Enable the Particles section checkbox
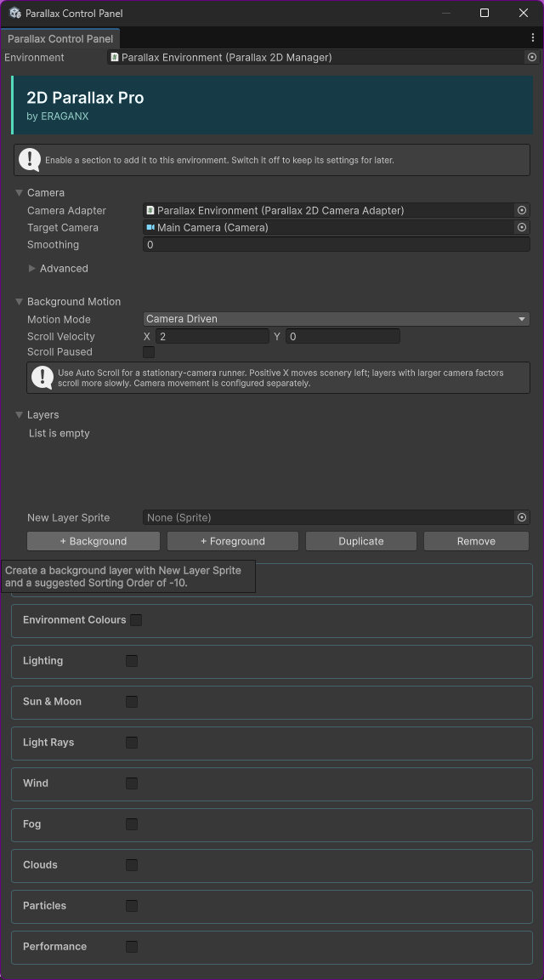Image resolution: width=544 pixels, height=980 pixels. click(132, 906)
